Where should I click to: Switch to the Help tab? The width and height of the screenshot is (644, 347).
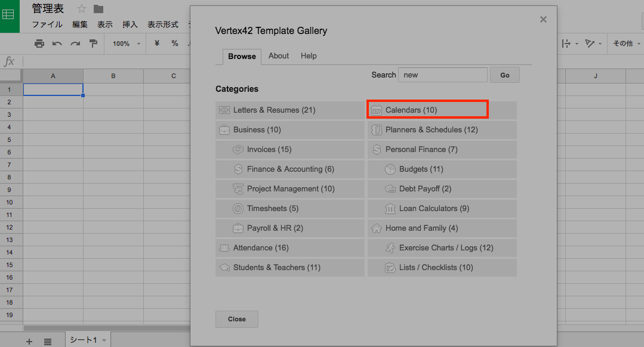309,55
